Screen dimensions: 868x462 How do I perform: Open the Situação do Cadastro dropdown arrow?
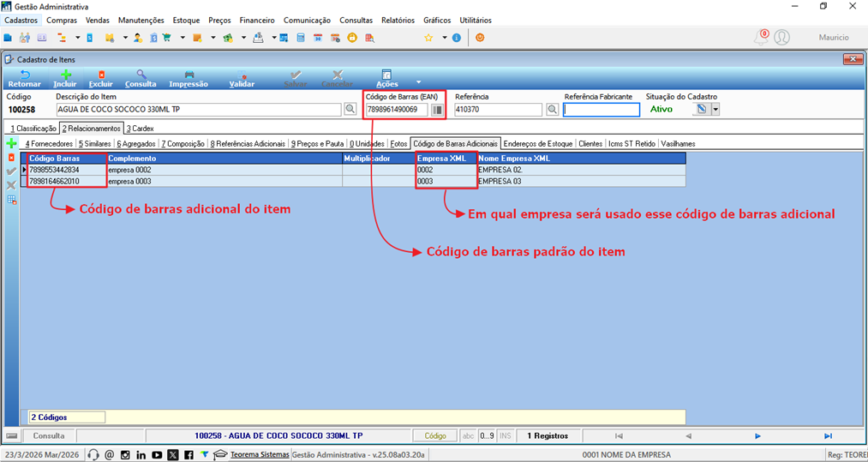[x=715, y=109]
